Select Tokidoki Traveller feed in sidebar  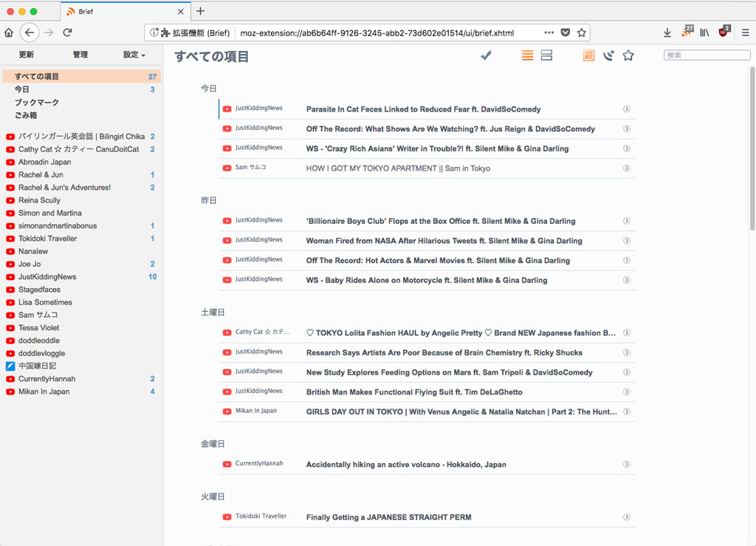point(81,238)
